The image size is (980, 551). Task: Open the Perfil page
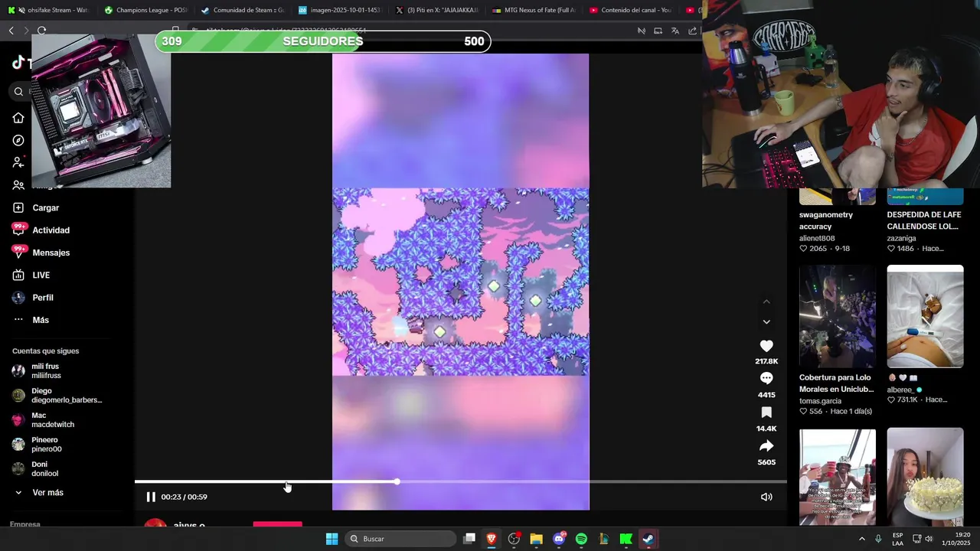(33, 298)
